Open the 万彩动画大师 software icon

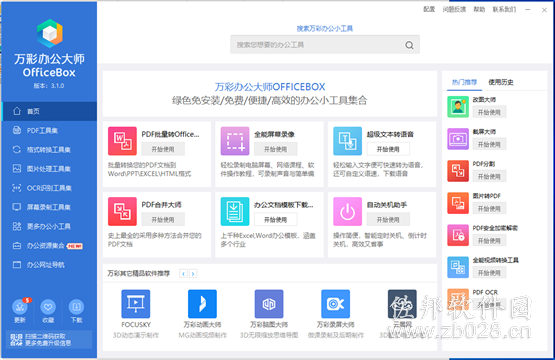tap(202, 304)
